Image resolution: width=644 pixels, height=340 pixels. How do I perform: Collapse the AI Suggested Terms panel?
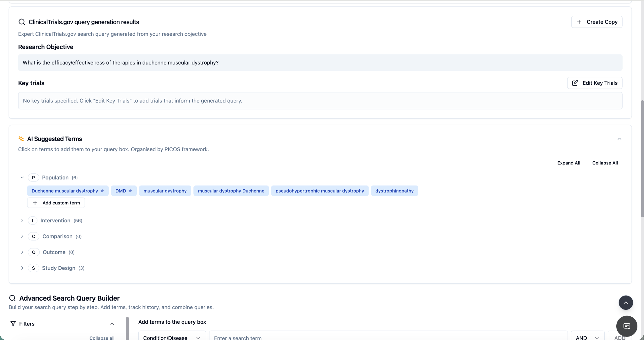pos(619,139)
